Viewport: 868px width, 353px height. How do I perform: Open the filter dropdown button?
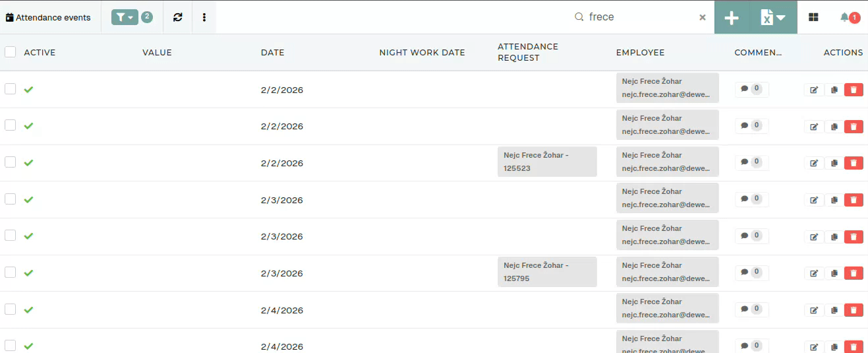pyautogui.click(x=125, y=17)
